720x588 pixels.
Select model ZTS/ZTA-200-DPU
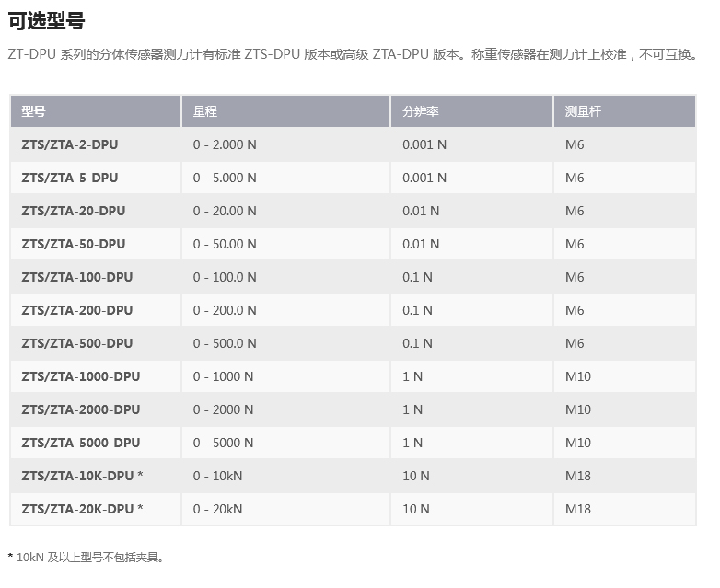click(x=77, y=310)
